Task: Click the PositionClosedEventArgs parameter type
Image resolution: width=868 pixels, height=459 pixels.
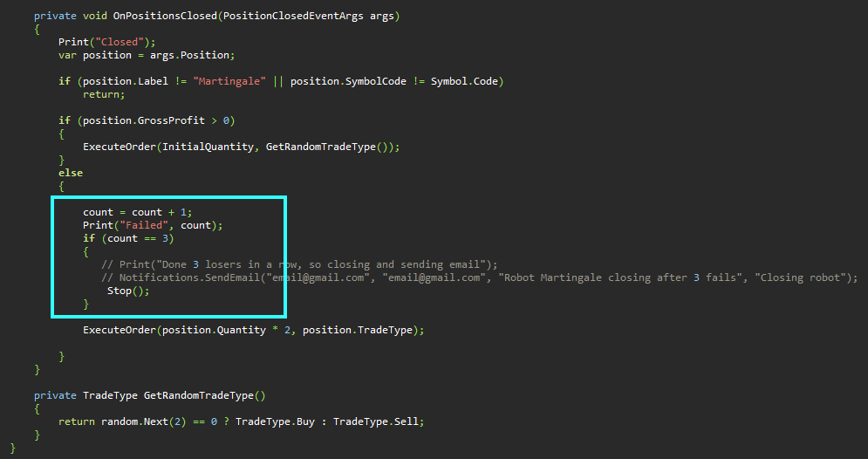Action: (x=293, y=16)
